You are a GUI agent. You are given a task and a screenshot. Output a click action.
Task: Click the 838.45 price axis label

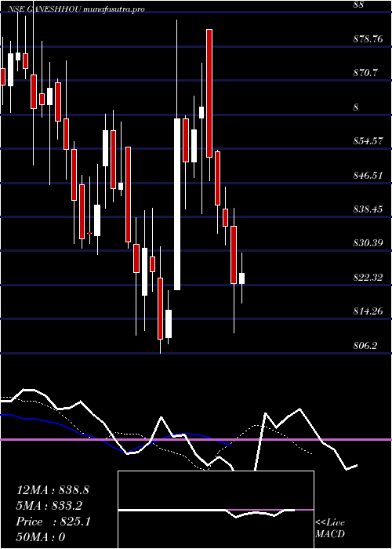click(x=368, y=209)
